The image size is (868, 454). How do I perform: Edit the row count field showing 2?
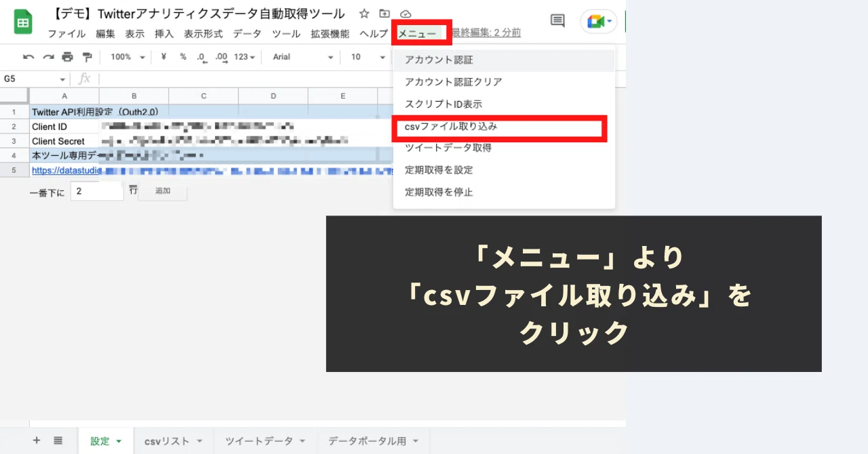click(97, 192)
